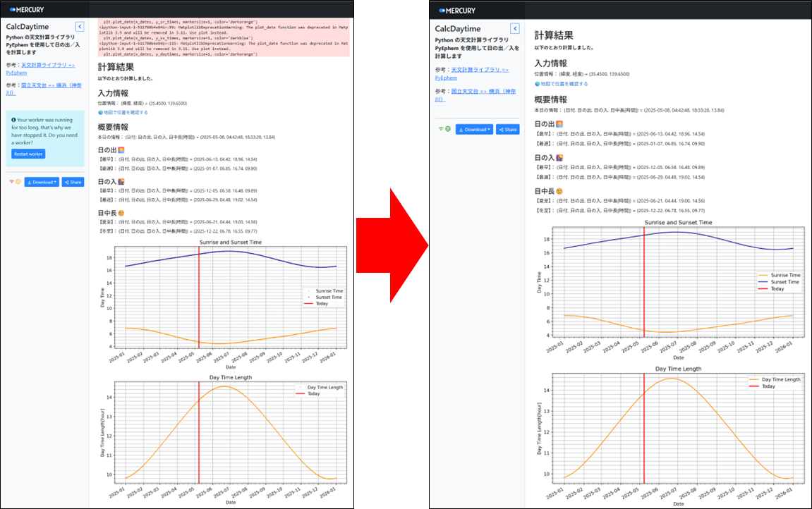Open the 国立天文台 => 横浜 link in the right screenshot
Image resolution: width=812 pixels, height=509 pixels.
pos(475,94)
